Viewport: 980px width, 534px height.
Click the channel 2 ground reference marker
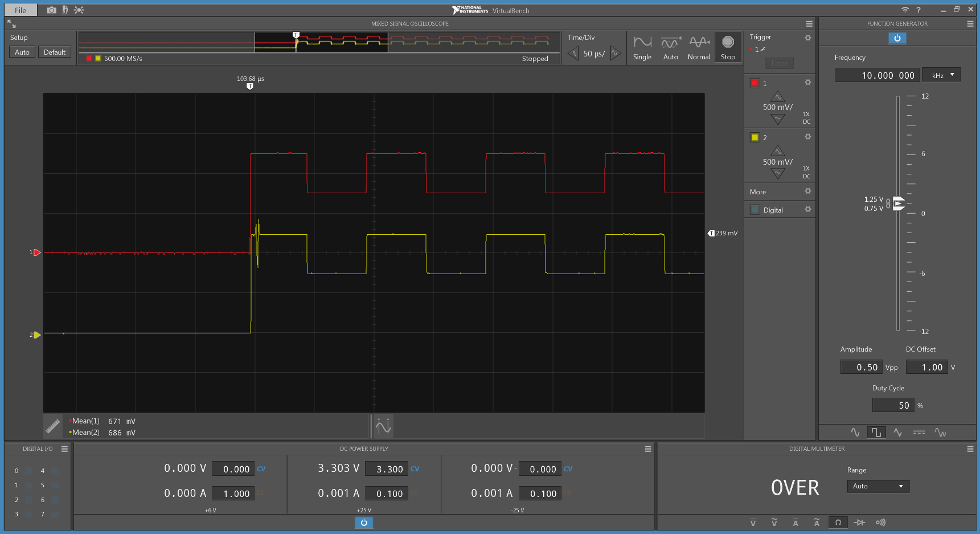37,335
